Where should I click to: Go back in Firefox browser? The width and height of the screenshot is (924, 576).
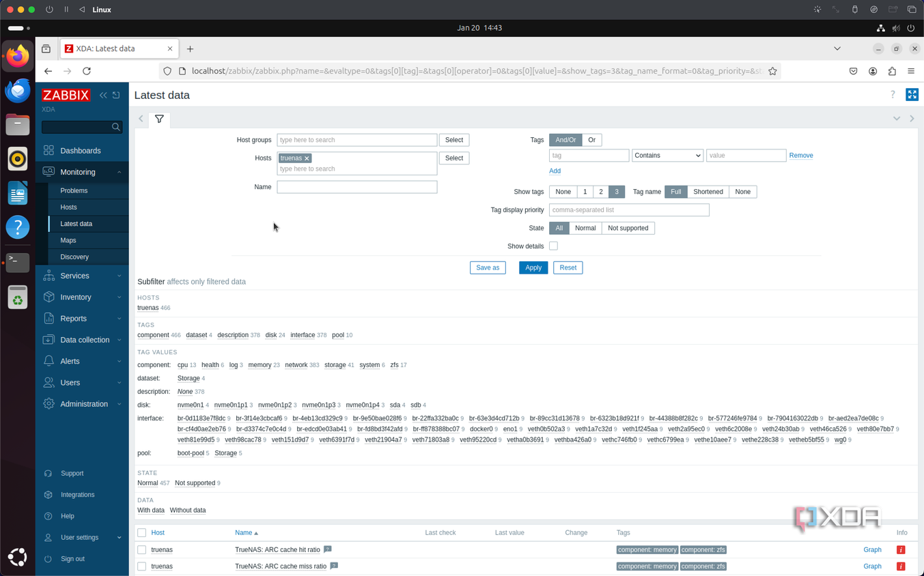pyautogui.click(x=48, y=71)
